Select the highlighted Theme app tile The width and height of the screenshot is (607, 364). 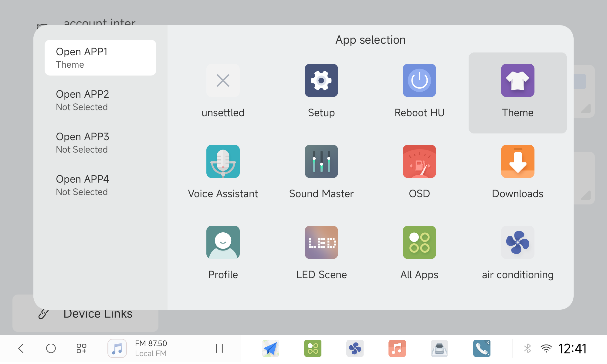coord(517,93)
